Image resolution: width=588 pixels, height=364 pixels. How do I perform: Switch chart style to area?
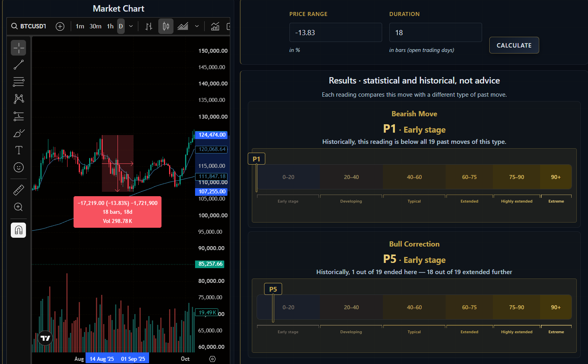pos(183,26)
